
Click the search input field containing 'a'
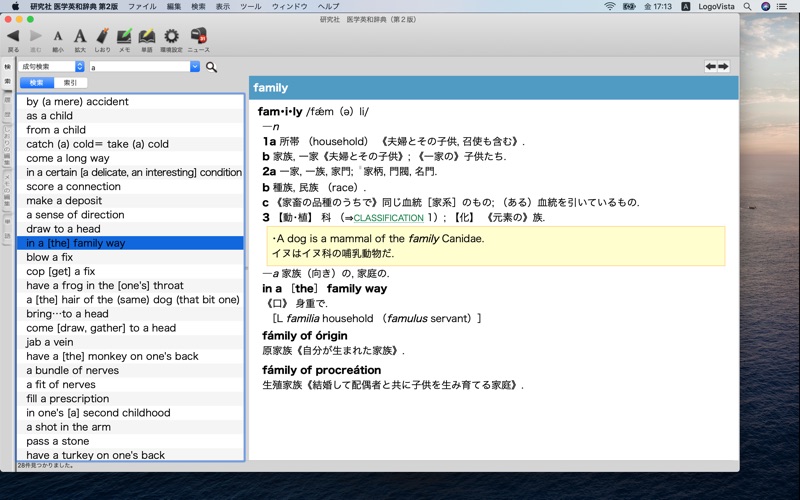click(140, 66)
